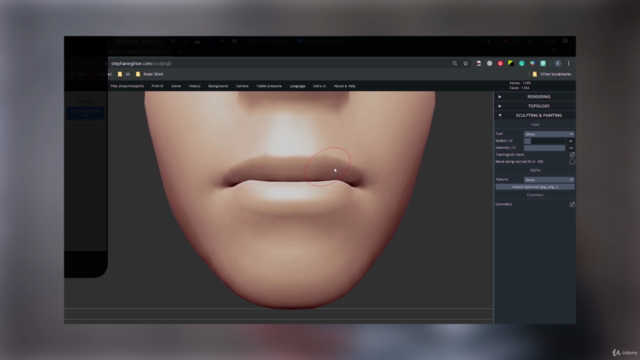
Task: Click the PDF extension icon
Action: (x=479, y=64)
